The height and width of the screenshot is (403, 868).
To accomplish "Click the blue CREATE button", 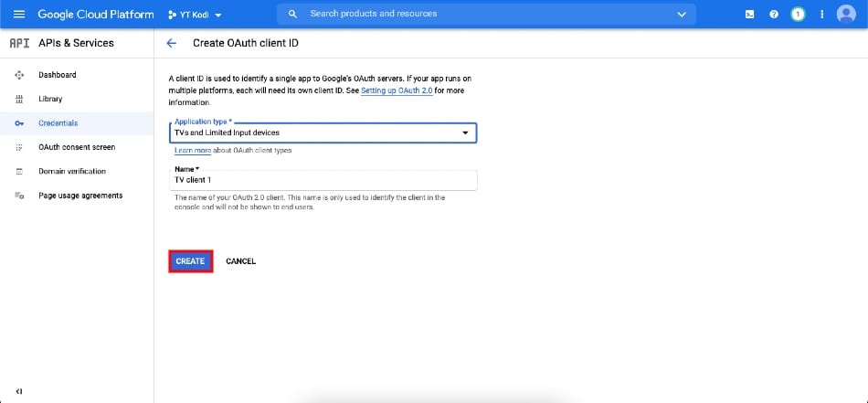I will coord(190,261).
